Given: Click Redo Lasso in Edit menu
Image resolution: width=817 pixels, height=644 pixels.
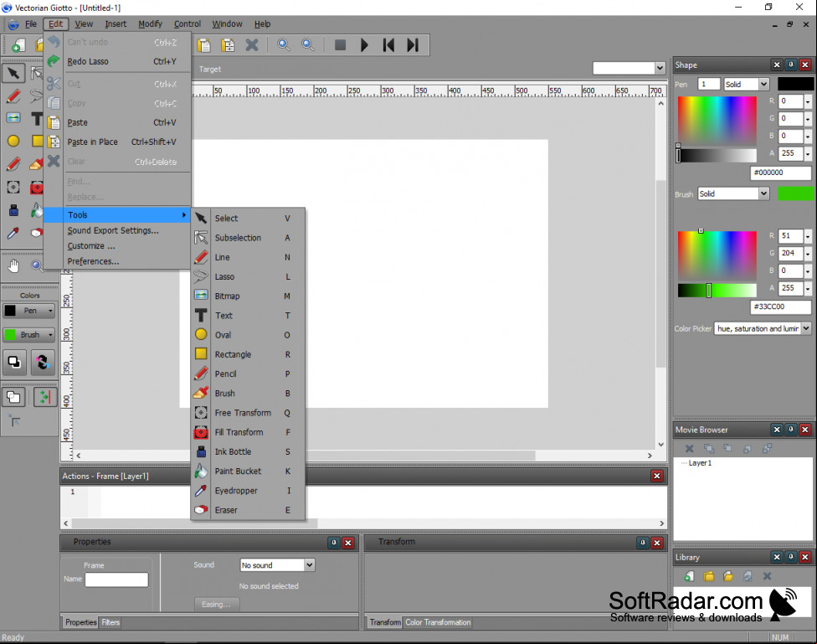Looking at the screenshot, I should click(x=117, y=61).
